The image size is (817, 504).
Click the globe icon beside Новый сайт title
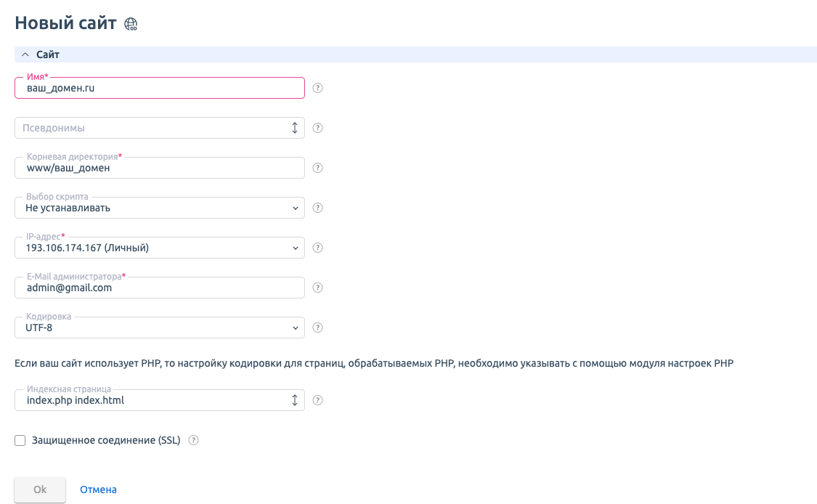click(x=131, y=24)
